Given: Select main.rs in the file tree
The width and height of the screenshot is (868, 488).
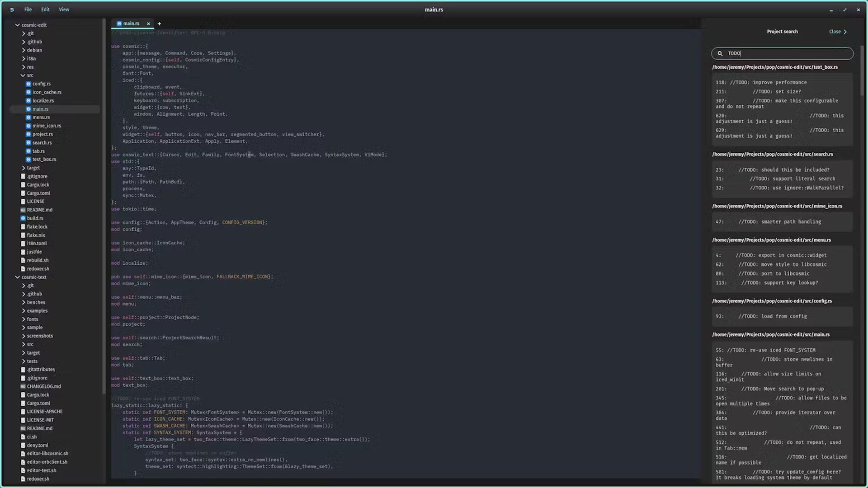Looking at the screenshot, I should (x=41, y=109).
